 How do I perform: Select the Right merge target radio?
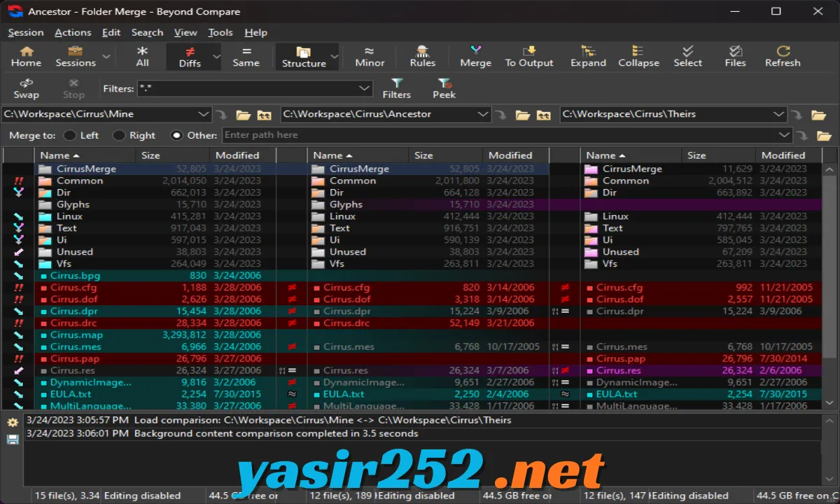pos(119,135)
